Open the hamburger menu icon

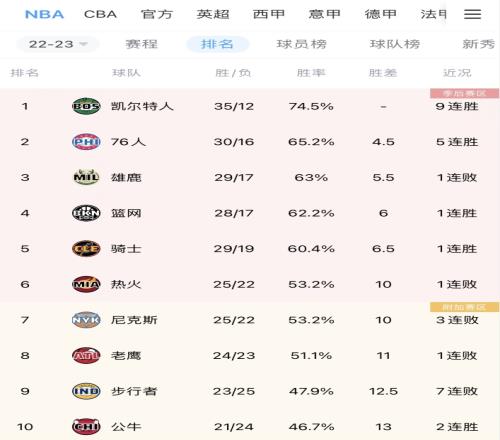[x=472, y=14]
